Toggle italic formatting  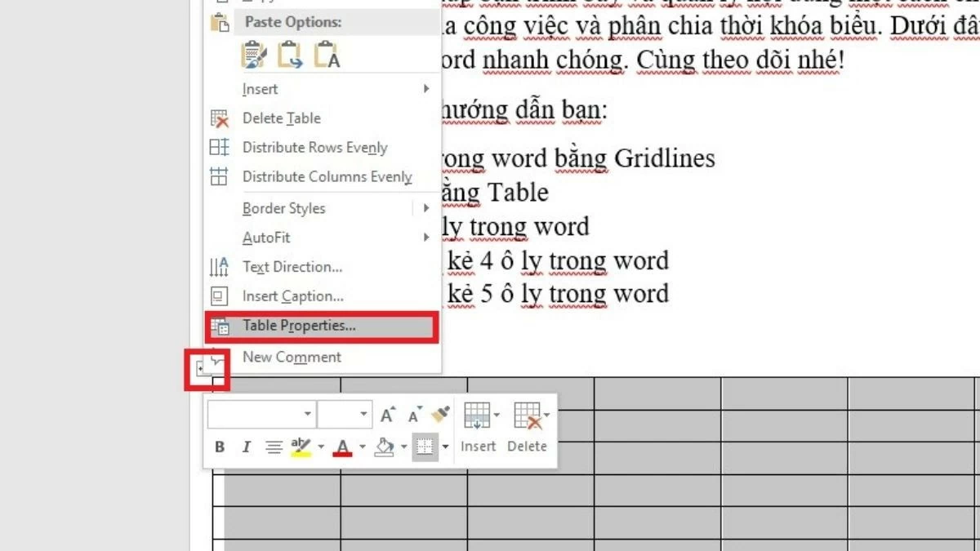point(246,447)
